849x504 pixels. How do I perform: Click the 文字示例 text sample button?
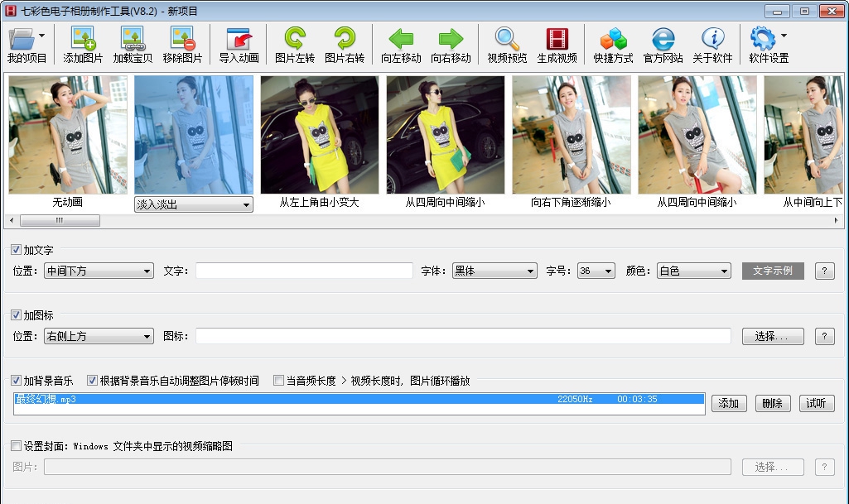pyautogui.click(x=772, y=271)
